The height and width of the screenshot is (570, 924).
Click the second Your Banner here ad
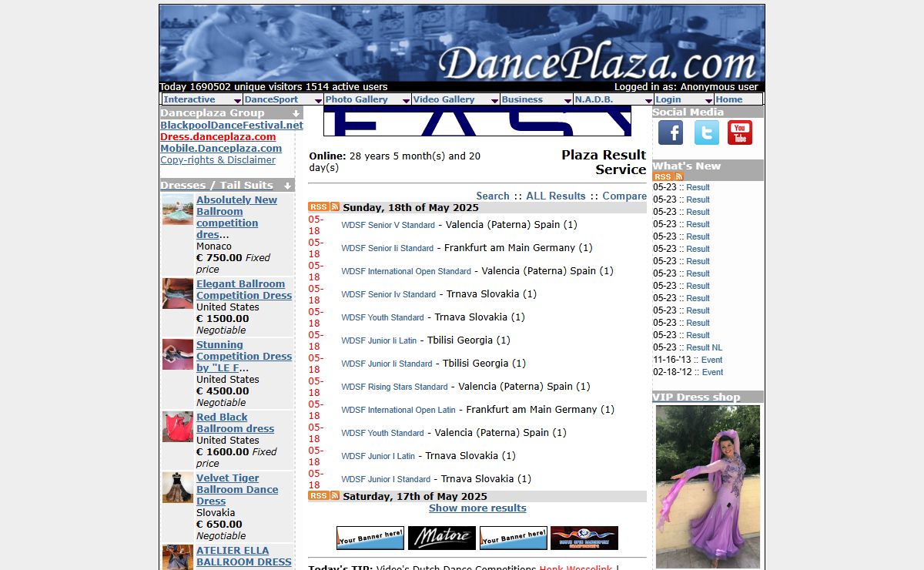coord(514,538)
